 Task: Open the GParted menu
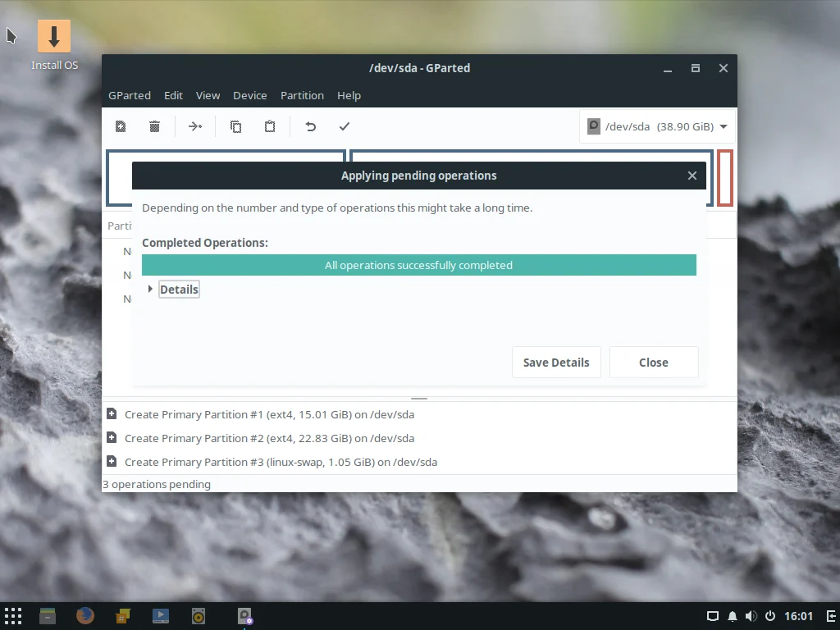click(x=130, y=95)
